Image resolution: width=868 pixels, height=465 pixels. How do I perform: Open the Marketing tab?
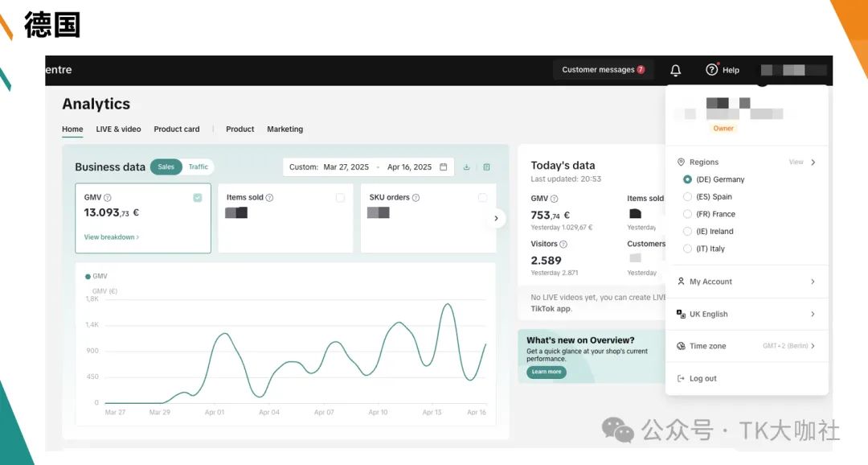click(x=285, y=130)
